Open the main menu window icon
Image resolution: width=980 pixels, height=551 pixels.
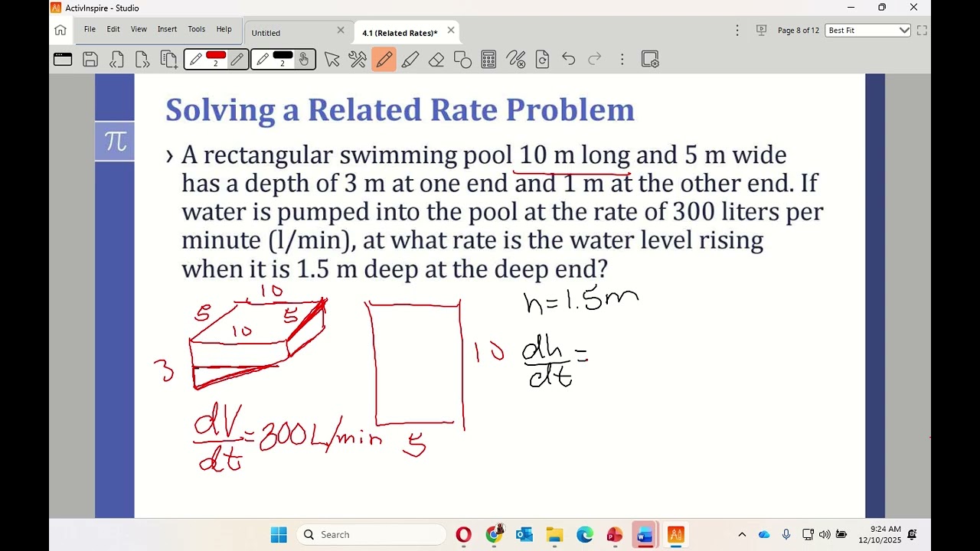coord(63,60)
